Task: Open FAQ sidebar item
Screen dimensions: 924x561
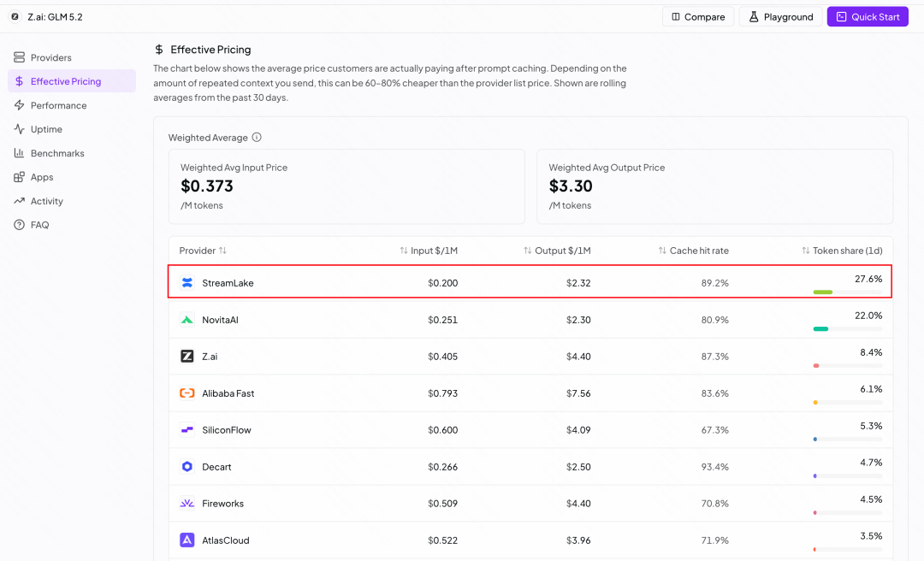Action: [72, 225]
